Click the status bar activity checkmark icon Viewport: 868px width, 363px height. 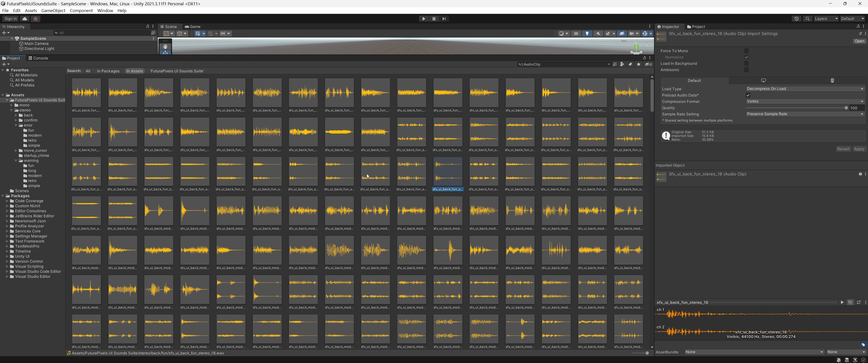click(863, 360)
